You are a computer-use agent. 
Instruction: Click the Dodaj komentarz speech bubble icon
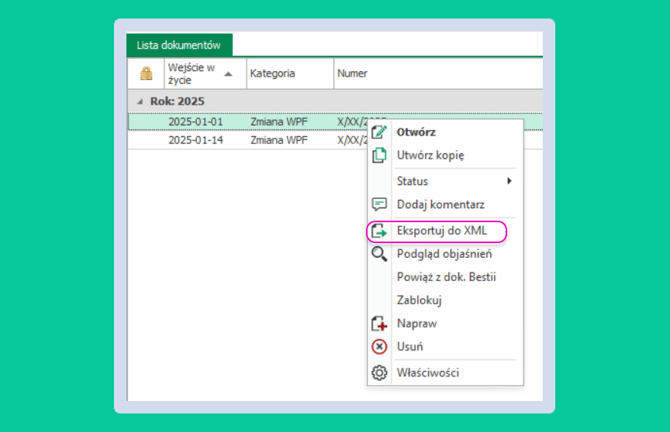(x=379, y=204)
